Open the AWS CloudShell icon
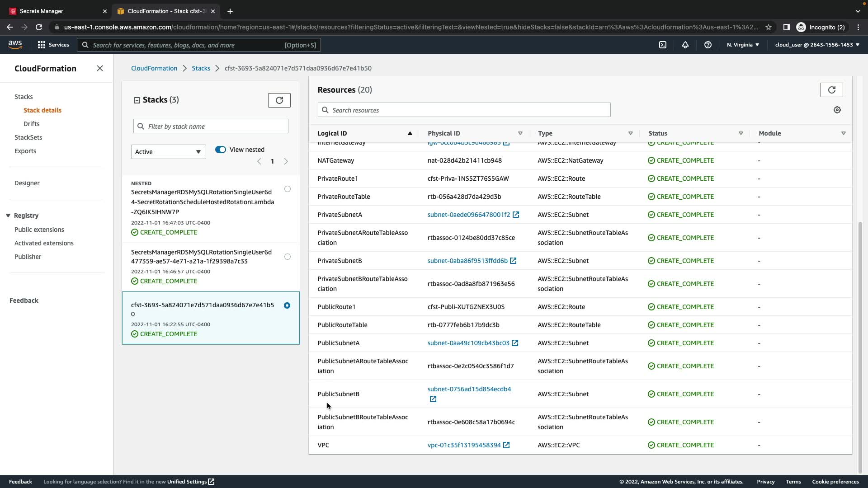 (x=663, y=45)
